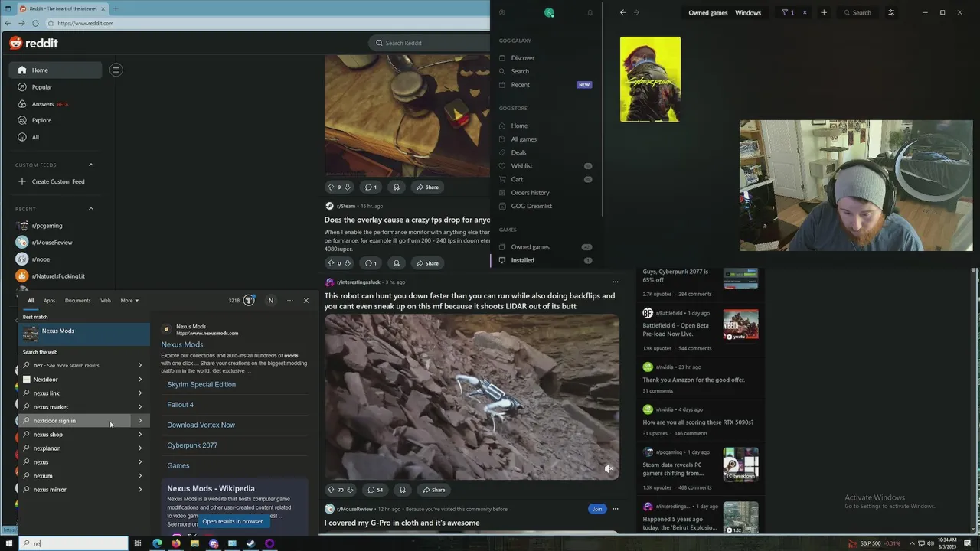Upvote the robot LIDAR post
The height and width of the screenshot is (551, 980).
331,490
